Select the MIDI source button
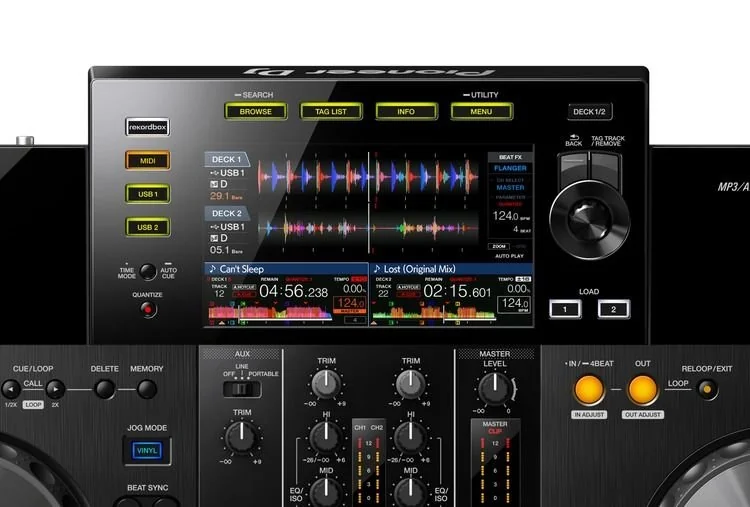 pos(147,160)
